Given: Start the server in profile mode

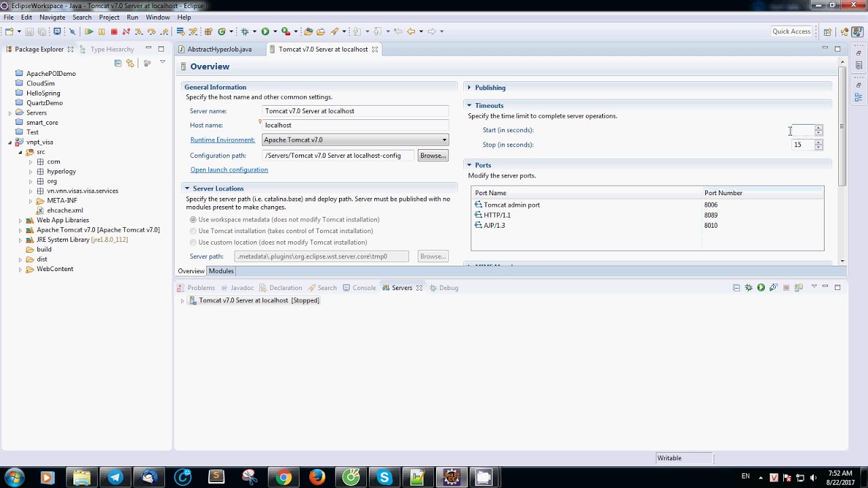Looking at the screenshot, I should [x=774, y=287].
